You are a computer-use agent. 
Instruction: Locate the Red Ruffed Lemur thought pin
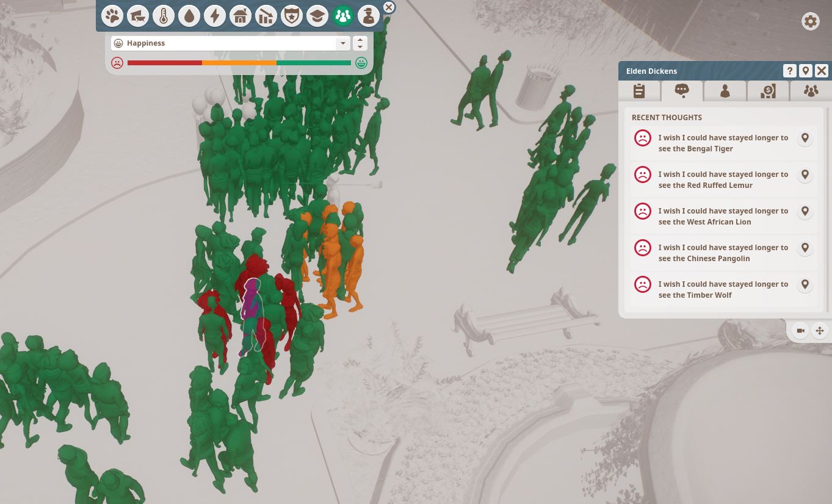point(805,175)
